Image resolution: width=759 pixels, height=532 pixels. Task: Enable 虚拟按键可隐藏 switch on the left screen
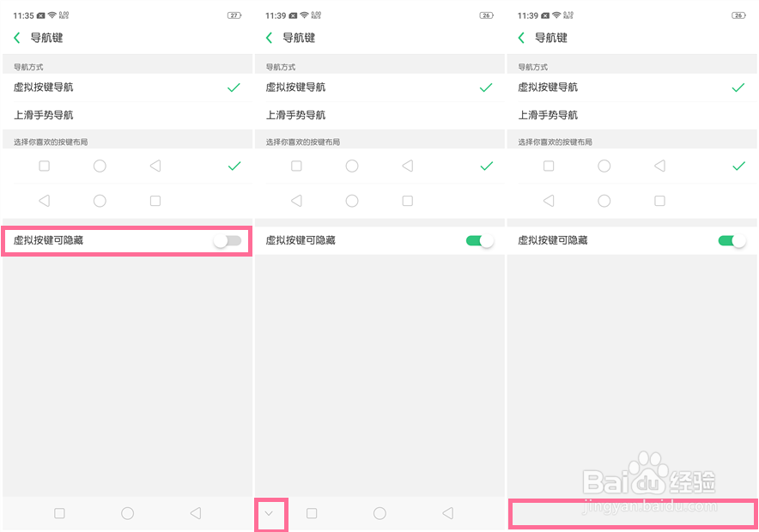coord(228,240)
